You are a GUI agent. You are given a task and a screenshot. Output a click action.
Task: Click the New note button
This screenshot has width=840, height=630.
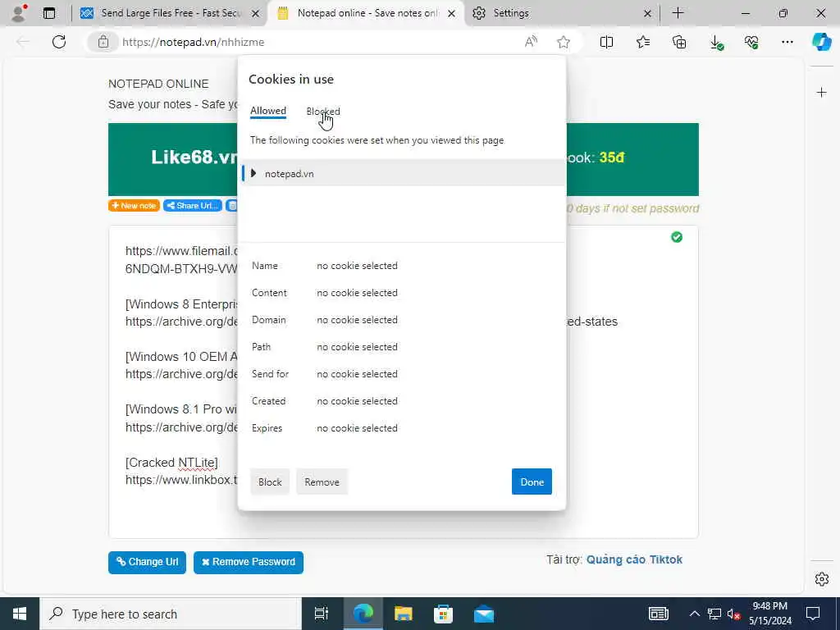(134, 206)
